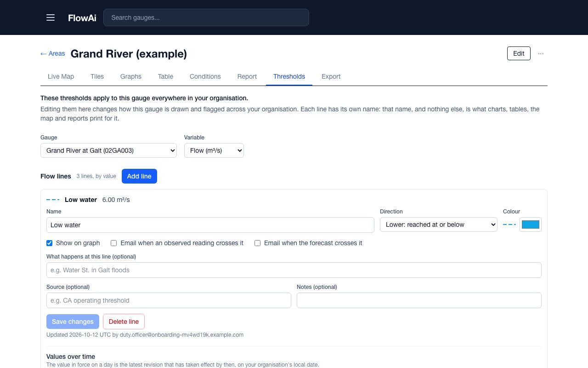Click the Delete line button
Screen dimensions: 588x368
click(x=124, y=322)
